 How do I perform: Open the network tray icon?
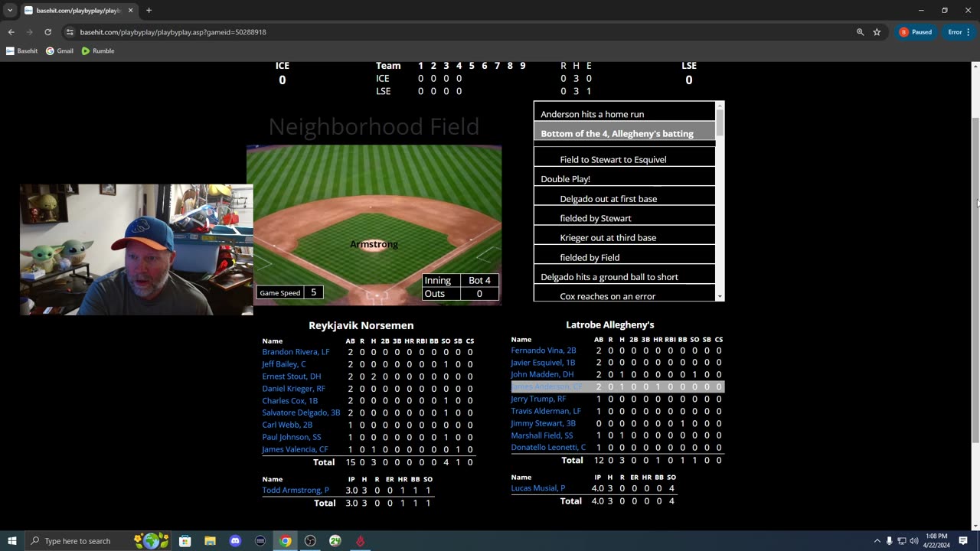[x=901, y=541]
